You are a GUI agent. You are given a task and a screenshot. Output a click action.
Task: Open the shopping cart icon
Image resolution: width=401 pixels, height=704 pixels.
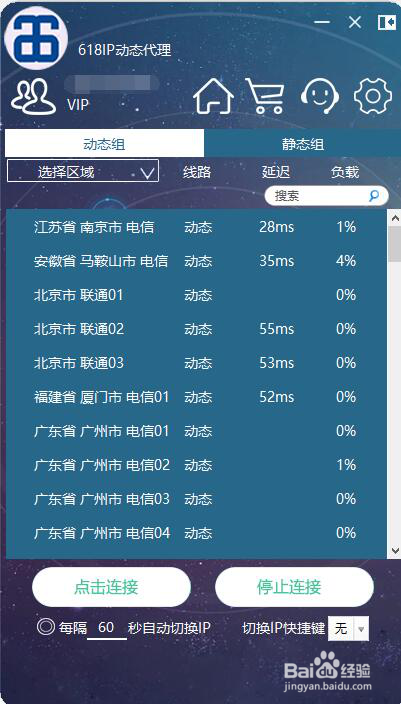pyautogui.click(x=265, y=96)
